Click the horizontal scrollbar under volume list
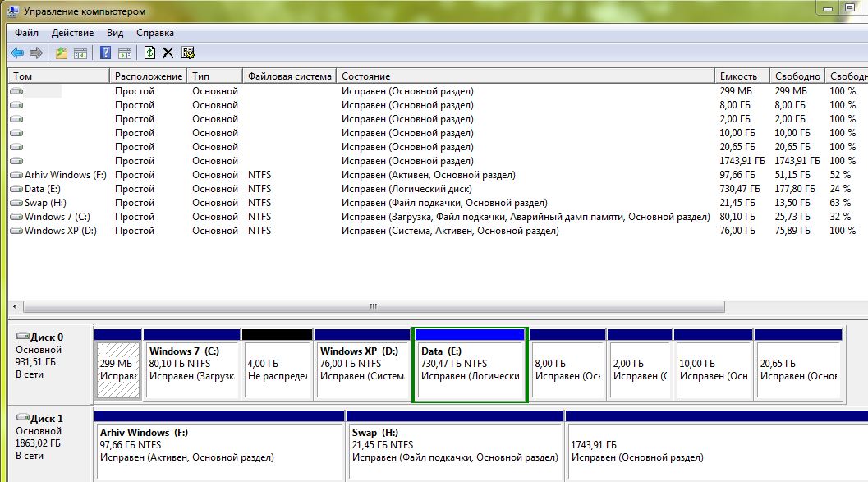 pos(372,306)
